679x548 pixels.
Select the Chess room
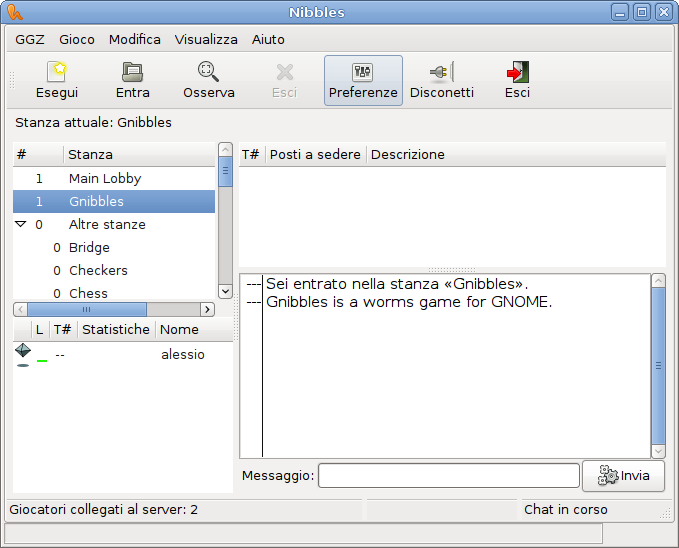[x=114, y=293]
